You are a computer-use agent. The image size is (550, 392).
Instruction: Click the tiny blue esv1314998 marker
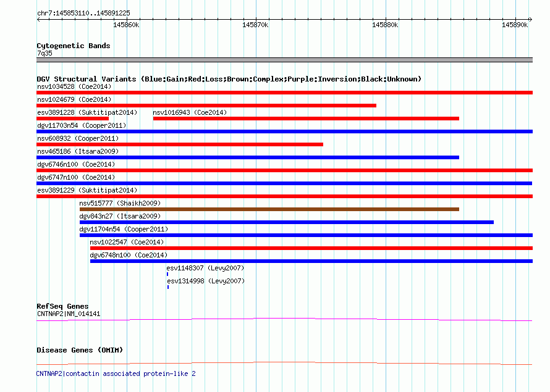point(168,287)
